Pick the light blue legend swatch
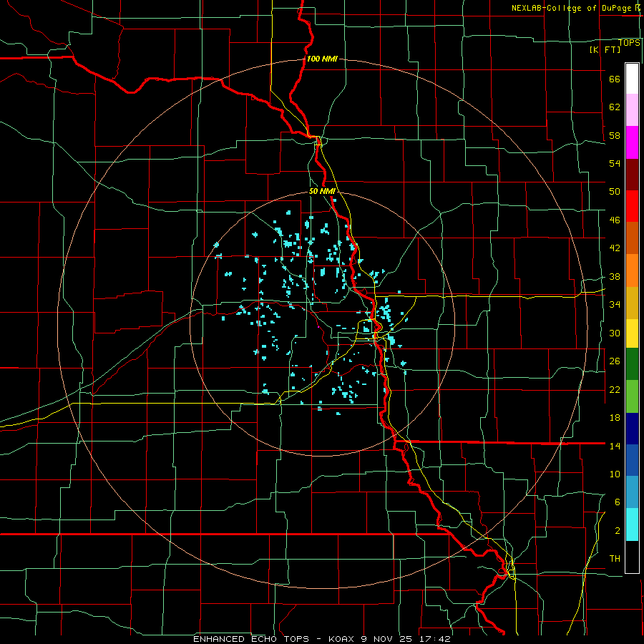This screenshot has height=644, width=644. click(632, 492)
